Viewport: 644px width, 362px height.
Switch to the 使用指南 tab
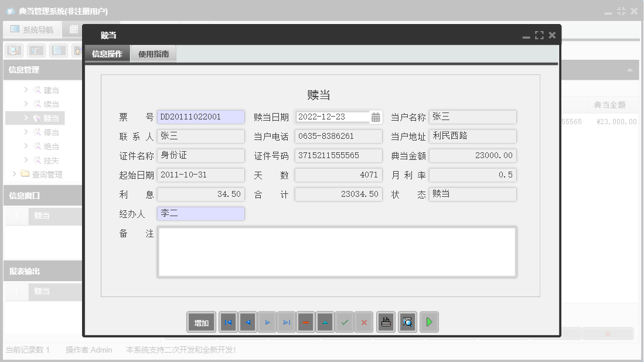[x=154, y=54]
